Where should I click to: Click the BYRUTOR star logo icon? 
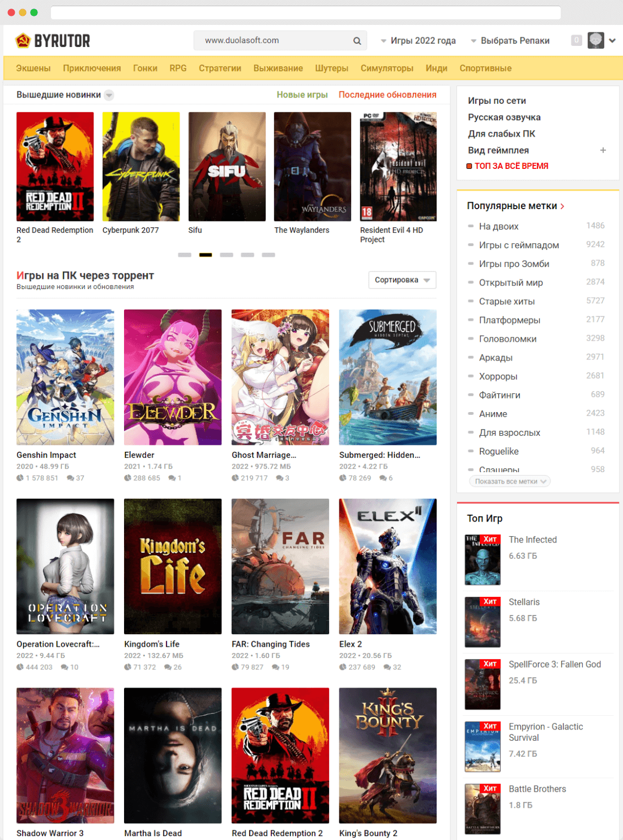tap(23, 41)
